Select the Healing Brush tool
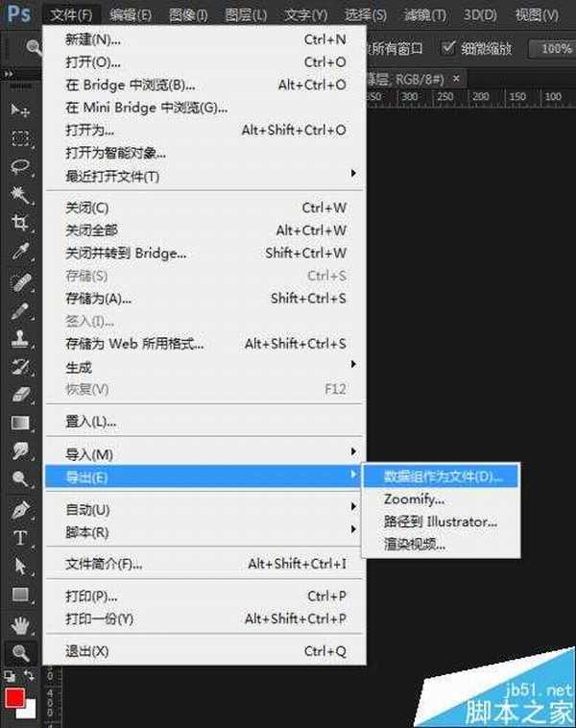This screenshot has width=576, height=728. (x=20, y=281)
